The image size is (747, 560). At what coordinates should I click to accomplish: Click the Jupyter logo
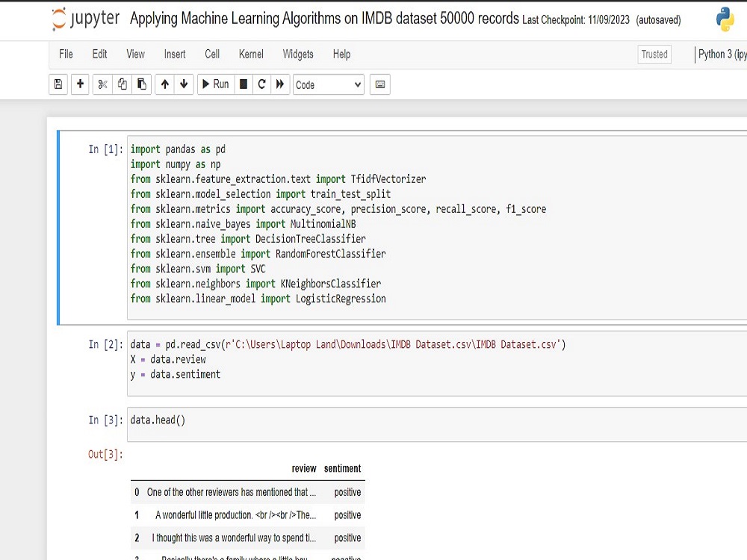86,19
